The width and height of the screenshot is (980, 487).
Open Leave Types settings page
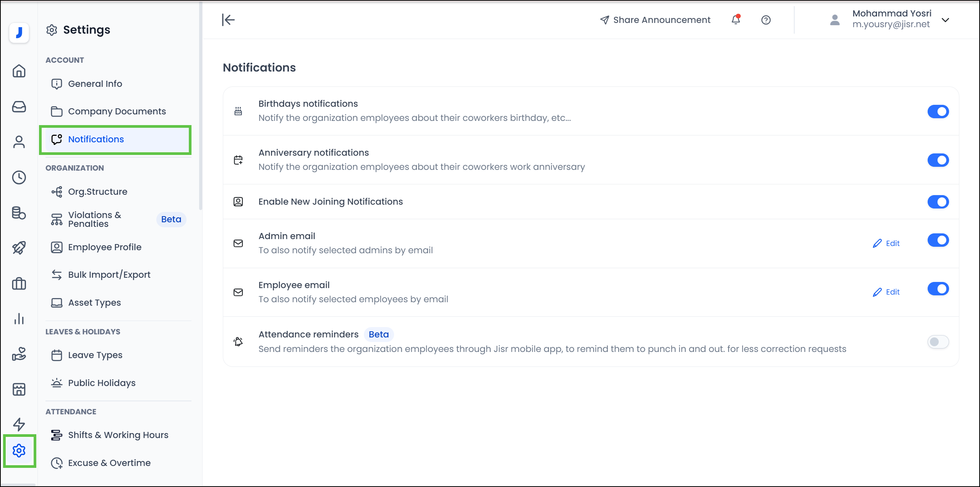(x=95, y=355)
